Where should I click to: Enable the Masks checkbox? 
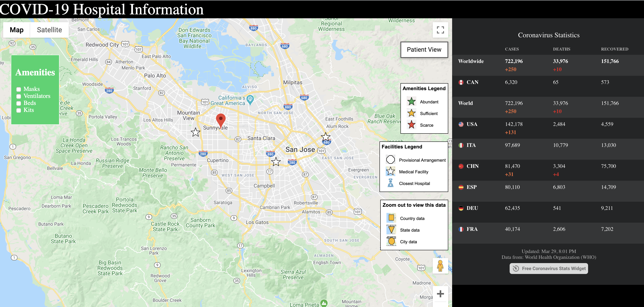point(19,89)
